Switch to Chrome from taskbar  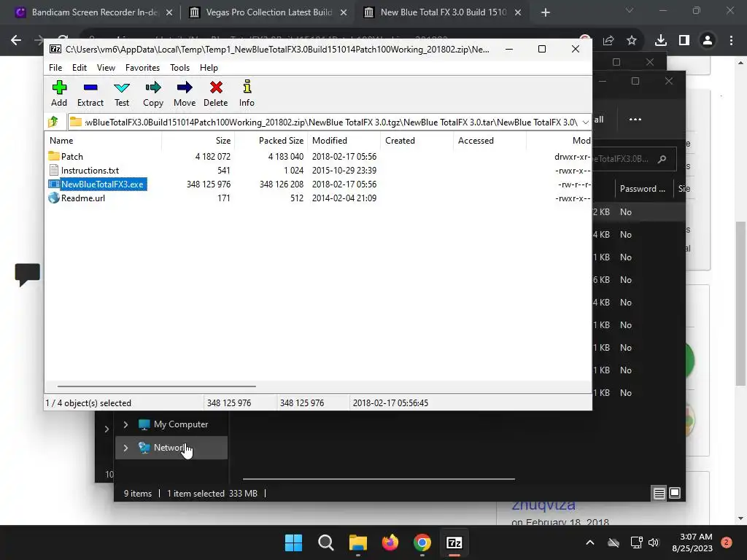(422, 542)
